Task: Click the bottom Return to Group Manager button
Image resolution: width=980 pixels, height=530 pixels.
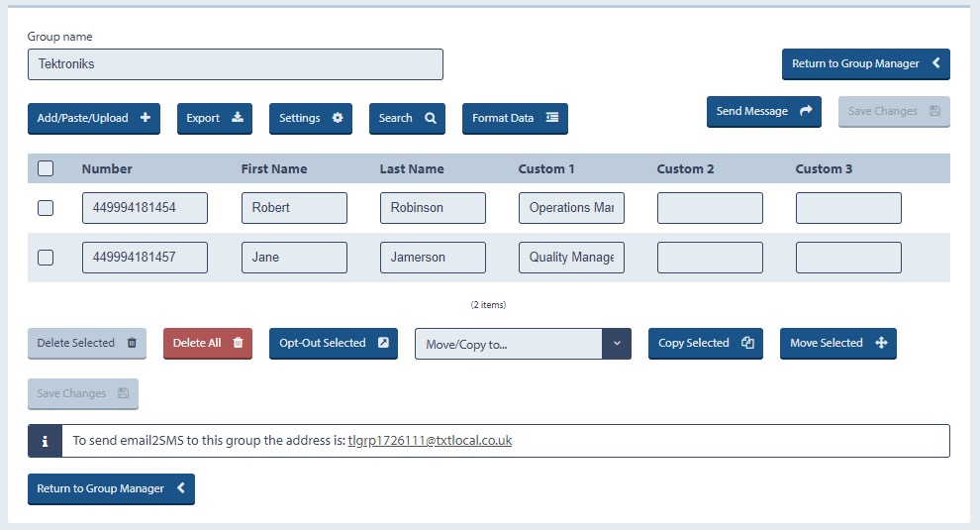Action: 111,488
